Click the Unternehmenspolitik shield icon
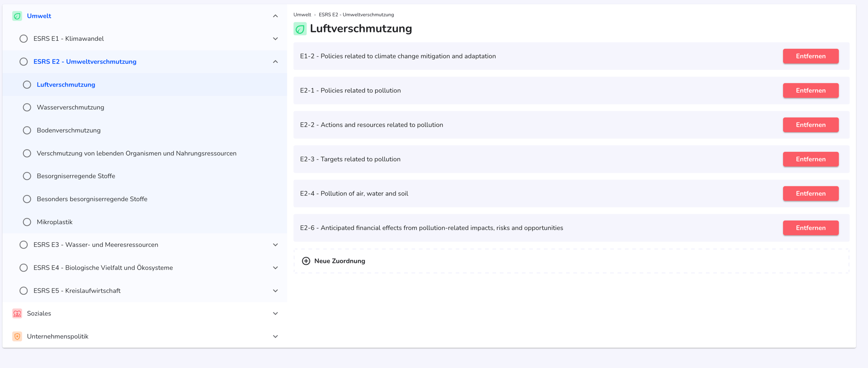This screenshot has height=368, width=868. [17, 336]
